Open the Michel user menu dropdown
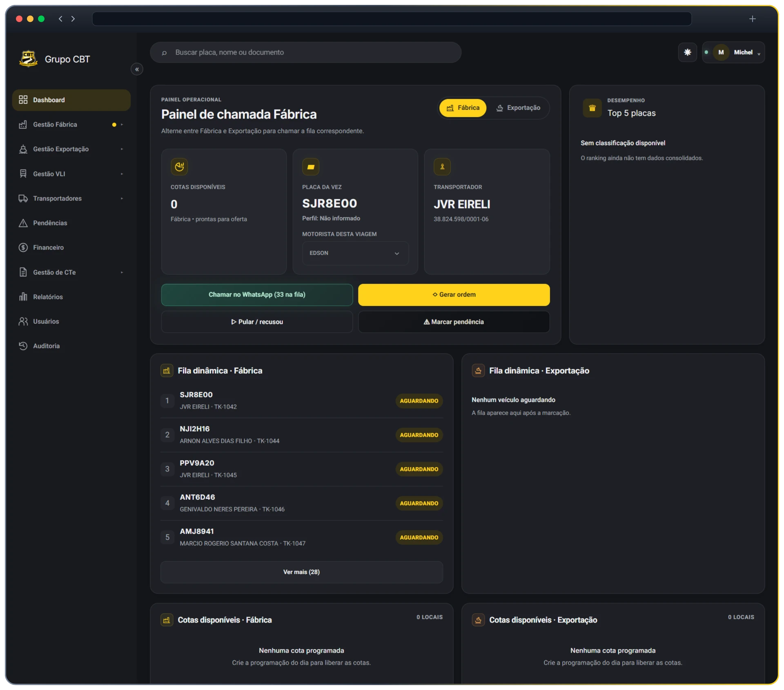784x690 pixels. pyautogui.click(x=733, y=52)
